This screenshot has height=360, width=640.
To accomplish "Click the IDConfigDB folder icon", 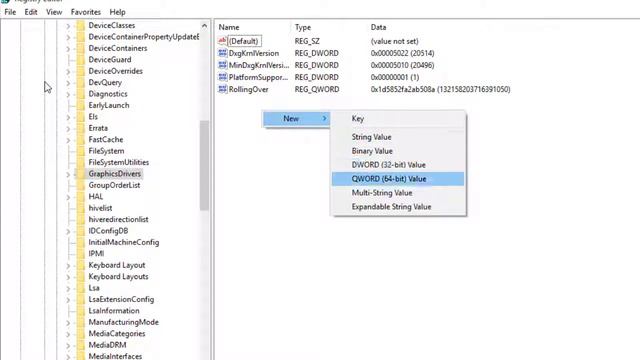I will tap(80, 231).
